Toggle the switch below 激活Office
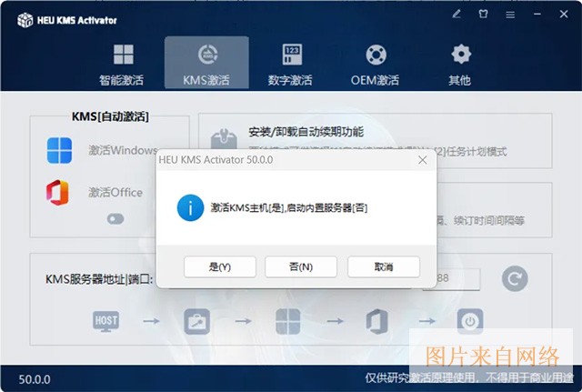The width and height of the screenshot is (582, 392). click(115, 218)
